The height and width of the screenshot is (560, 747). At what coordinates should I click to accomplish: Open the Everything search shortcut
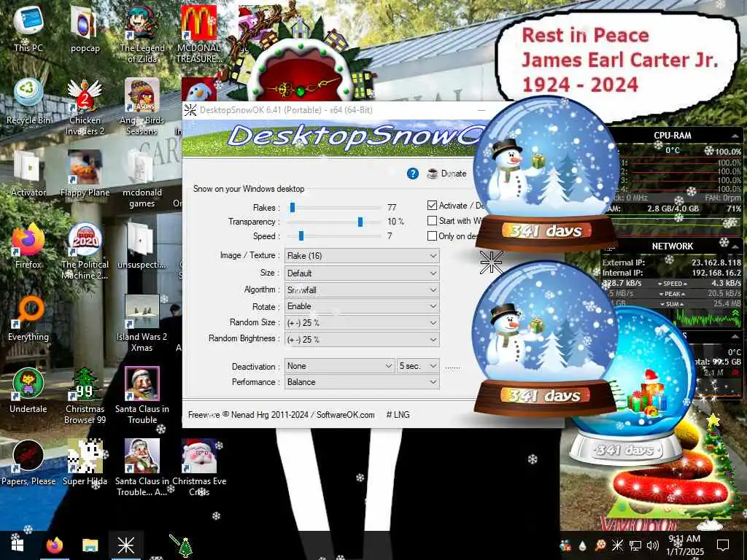(x=28, y=318)
